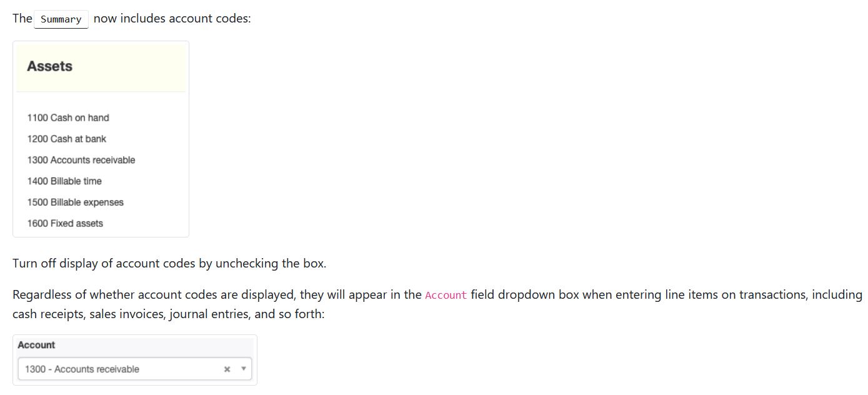Image resolution: width=868 pixels, height=395 pixels.
Task: Open the Account dropdown arrow
Action: pos(244,369)
